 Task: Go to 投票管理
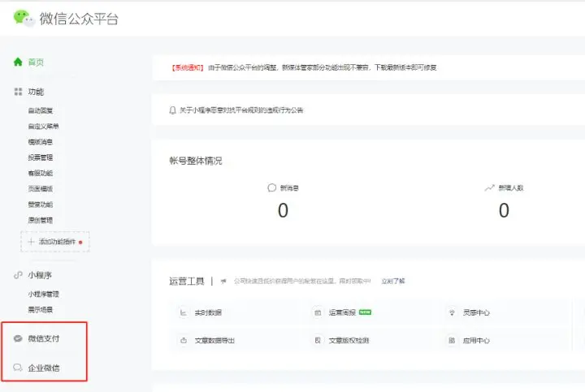[41, 157]
